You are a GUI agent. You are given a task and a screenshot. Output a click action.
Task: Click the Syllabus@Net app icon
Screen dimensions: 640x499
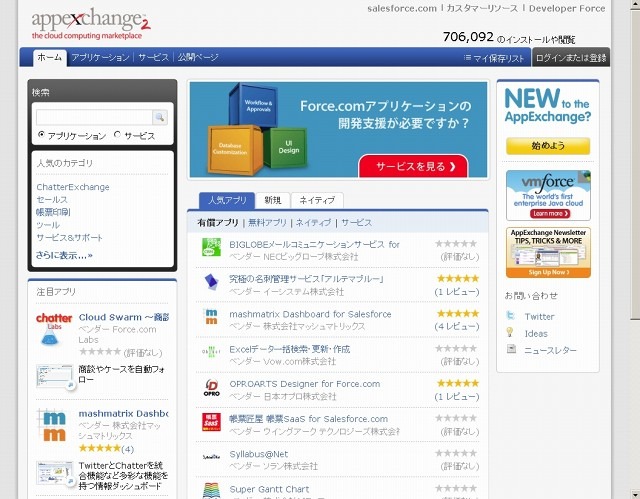211,457
